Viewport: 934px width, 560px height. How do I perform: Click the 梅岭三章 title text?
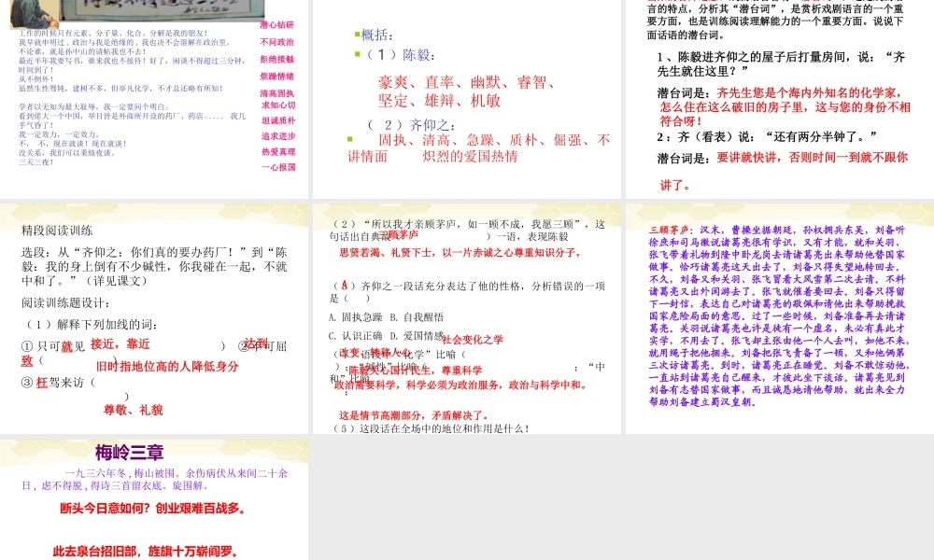coord(129,453)
